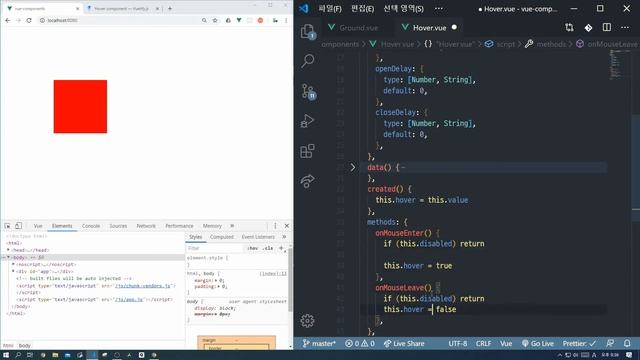Expand the div id=app element
Screen dimensions: 640x360
pos(13,271)
